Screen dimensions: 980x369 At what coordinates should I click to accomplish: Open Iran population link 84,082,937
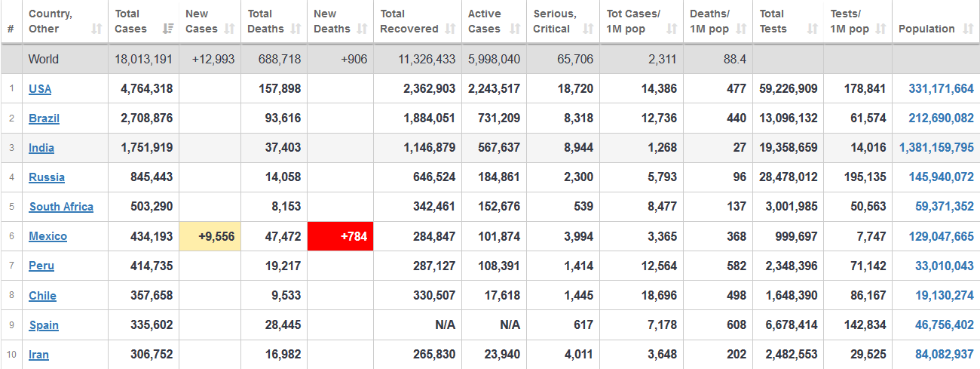945,355
